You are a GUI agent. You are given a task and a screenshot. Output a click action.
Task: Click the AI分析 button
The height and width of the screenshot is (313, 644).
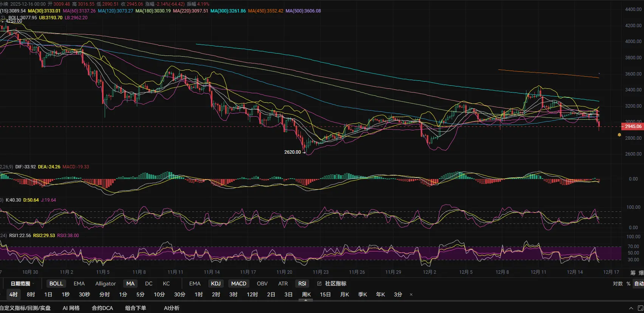click(171, 308)
